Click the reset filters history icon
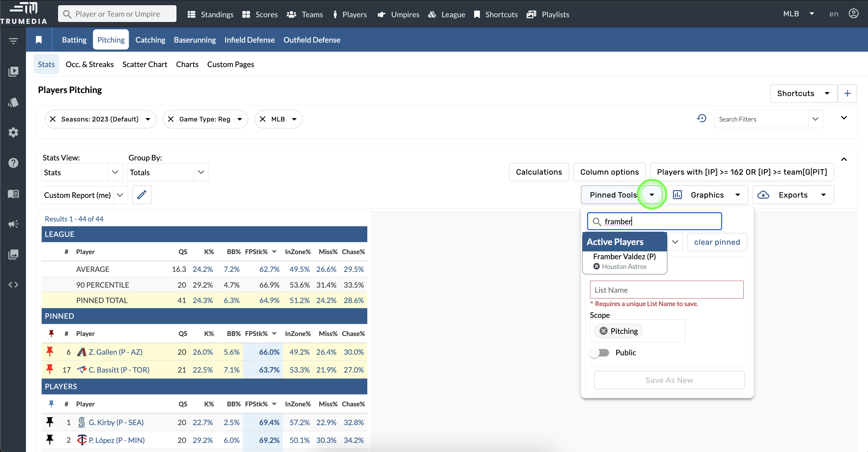Screen dimensions: 868x452 [701, 118]
